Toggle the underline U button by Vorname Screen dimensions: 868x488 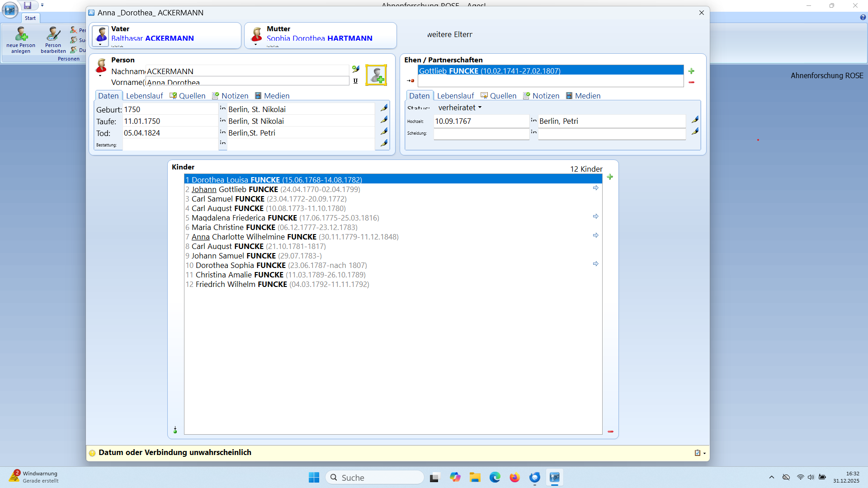pos(355,81)
